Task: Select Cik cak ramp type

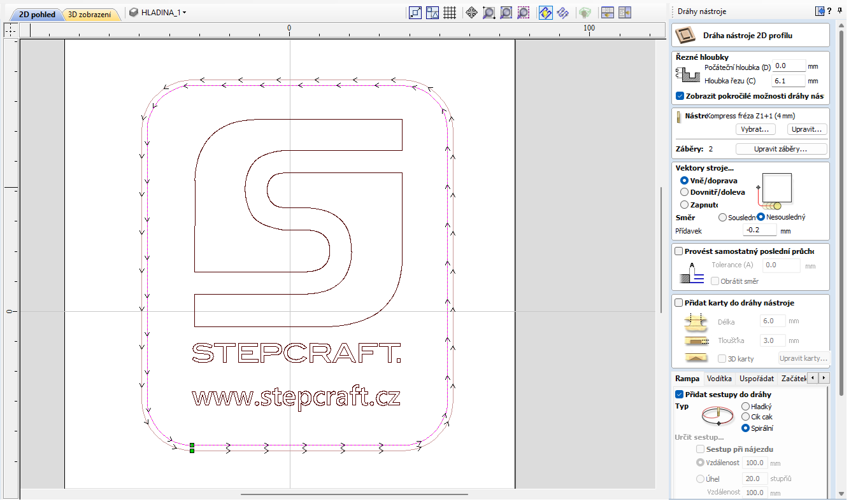Action: click(745, 417)
